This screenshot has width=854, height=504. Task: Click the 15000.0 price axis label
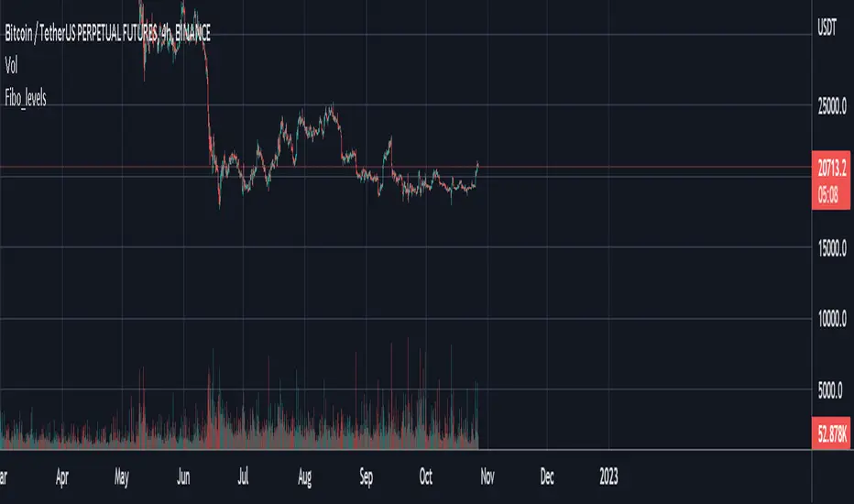[x=832, y=248]
